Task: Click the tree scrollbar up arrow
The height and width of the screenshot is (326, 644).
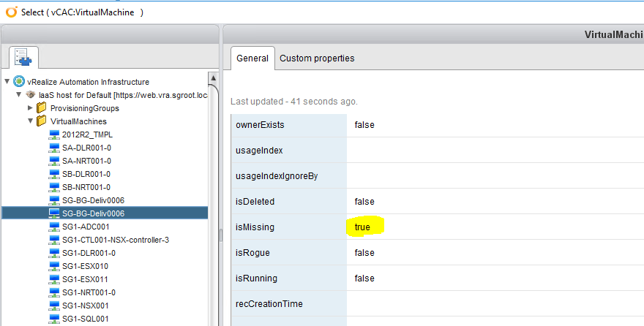Action: [213, 78]
